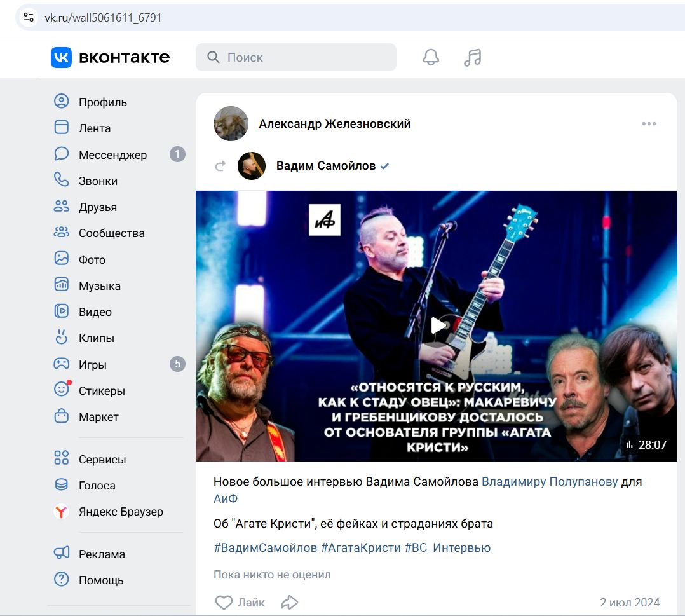The width and height of the screenshot is (685, 616).
Task: Play the video in the post
Action: pos(437,325)
